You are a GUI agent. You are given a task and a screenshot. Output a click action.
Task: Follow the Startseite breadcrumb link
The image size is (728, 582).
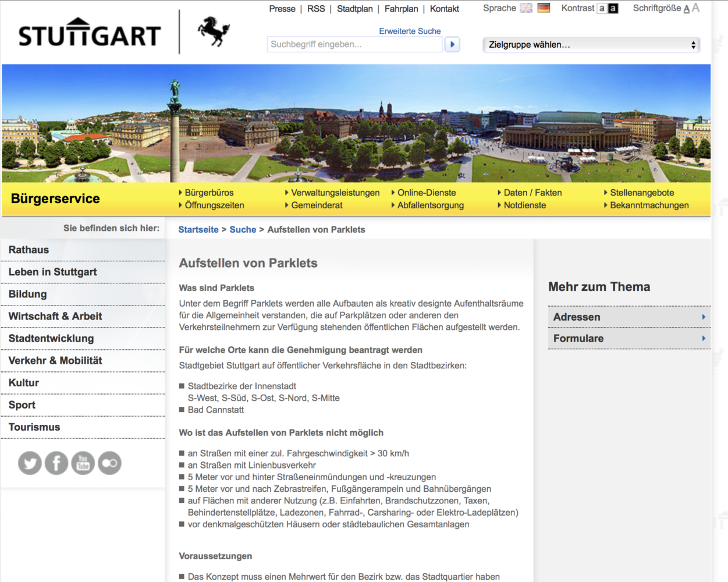[x=198, y=230]
